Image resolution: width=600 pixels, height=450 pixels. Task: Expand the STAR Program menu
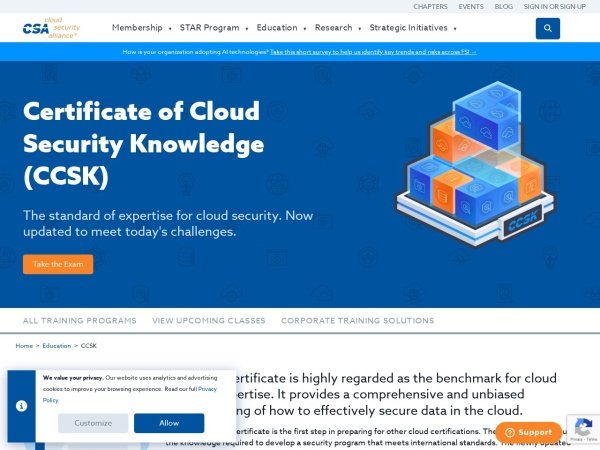tap(214, 28)
